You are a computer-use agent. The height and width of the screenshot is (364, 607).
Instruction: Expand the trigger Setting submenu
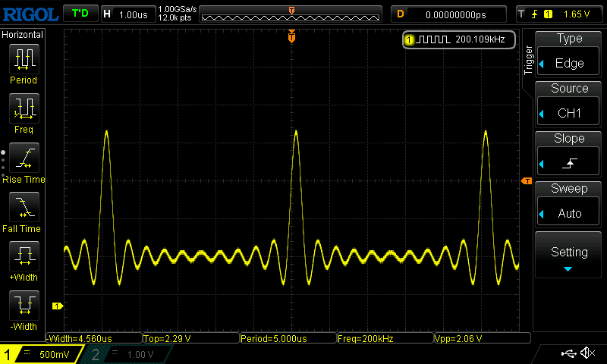(568, 256)
